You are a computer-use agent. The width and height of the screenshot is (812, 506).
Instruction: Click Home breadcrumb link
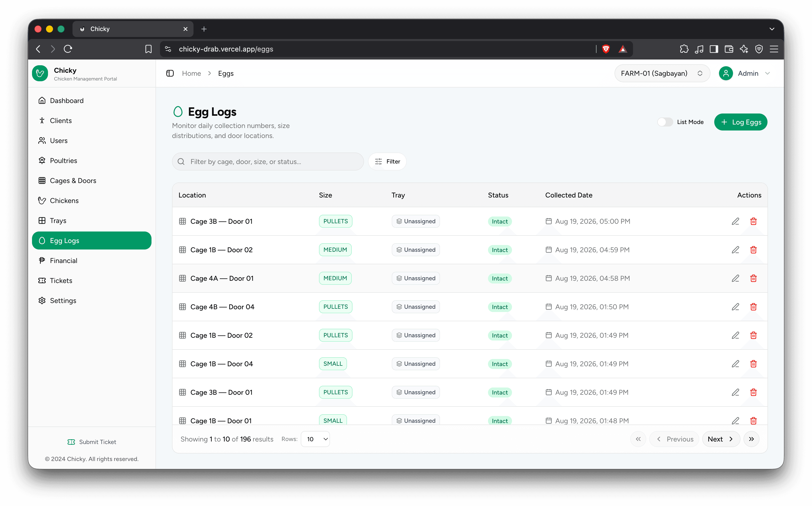coord(191,73)
